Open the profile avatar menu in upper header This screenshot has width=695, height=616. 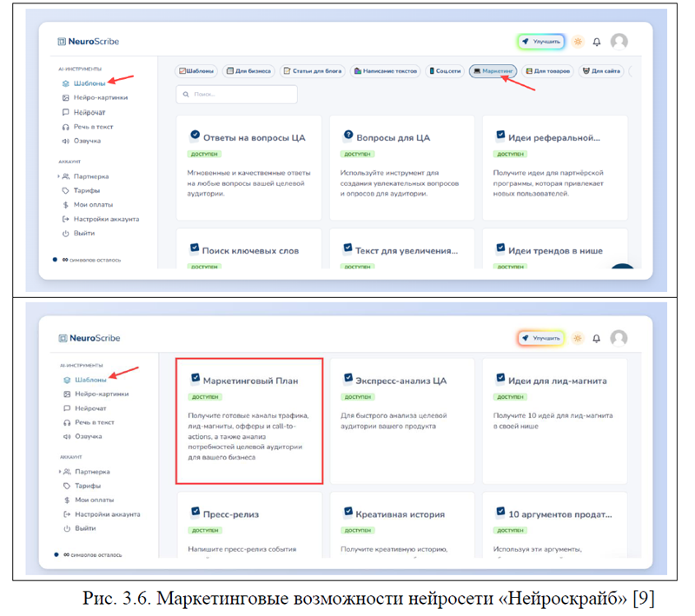[619, 41]
